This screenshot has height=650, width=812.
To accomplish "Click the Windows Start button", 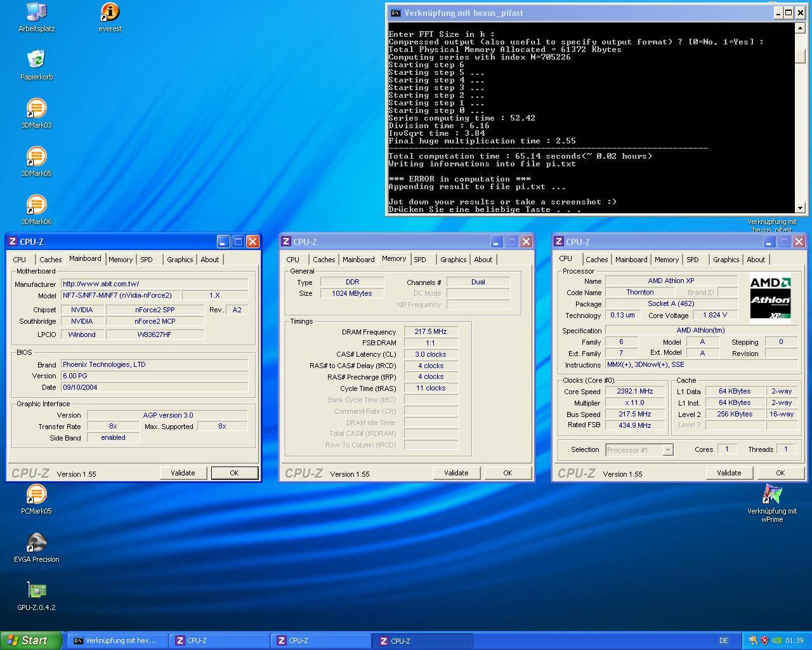I will (x=31, y=640).
